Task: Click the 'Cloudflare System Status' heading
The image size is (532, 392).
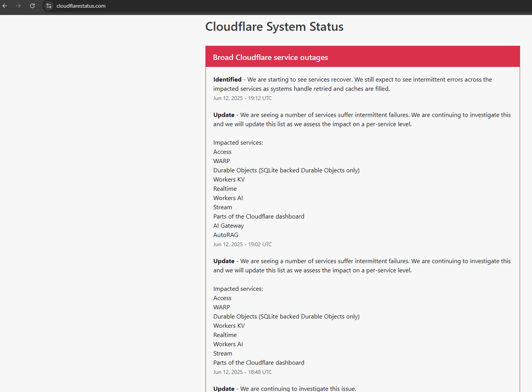Action: click(274, 27)
